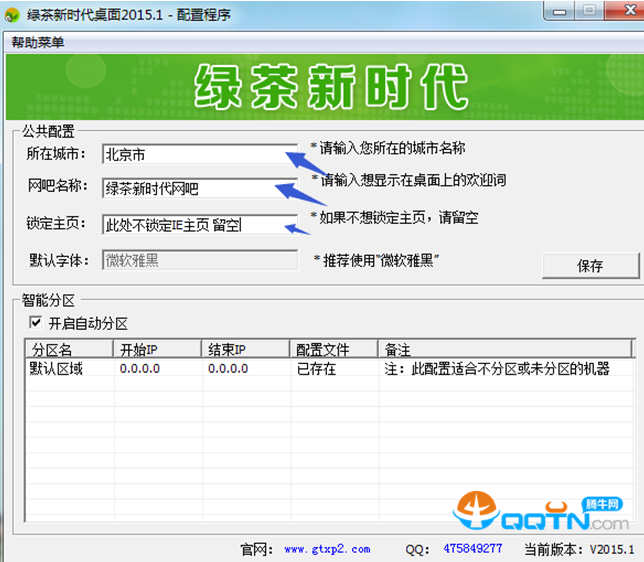Click the start IP 0.0.0.0 cell under 开始IP

140,369
